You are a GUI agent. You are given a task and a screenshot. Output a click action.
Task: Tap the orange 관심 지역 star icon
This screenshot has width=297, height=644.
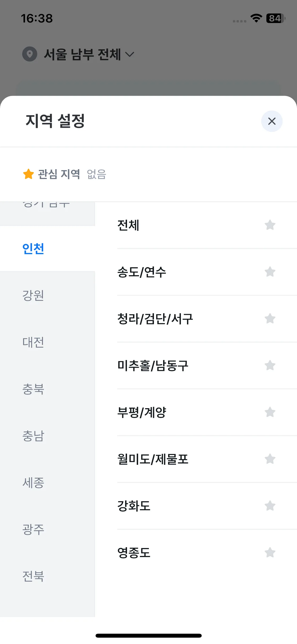29,174
